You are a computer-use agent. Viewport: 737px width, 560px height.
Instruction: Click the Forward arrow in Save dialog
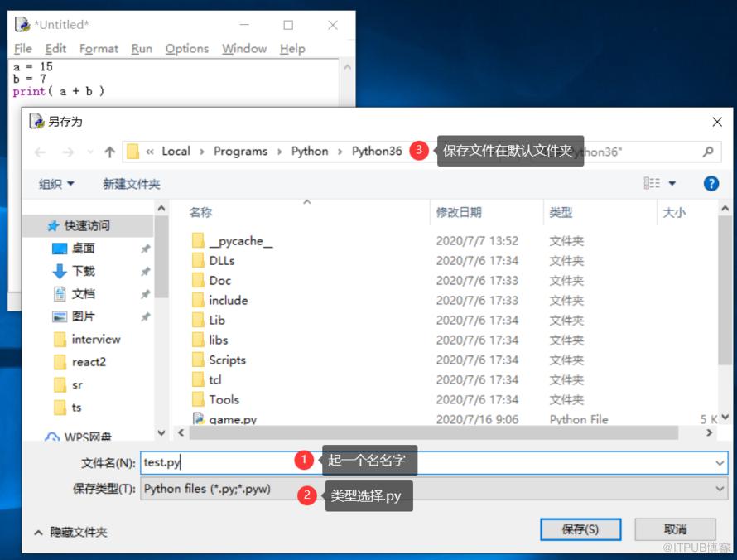[68, 152]
